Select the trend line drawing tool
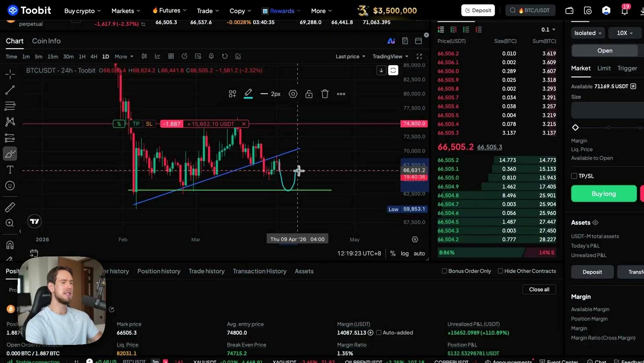This screenshot has width=644, height=363. click(x=10, y=90)
